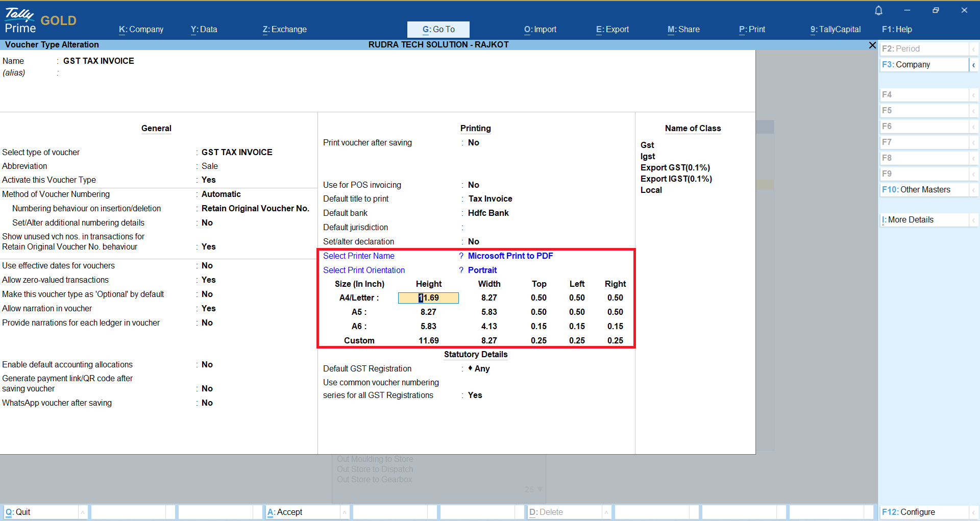Click the A4/Letter Height input field

coord(428,298)
